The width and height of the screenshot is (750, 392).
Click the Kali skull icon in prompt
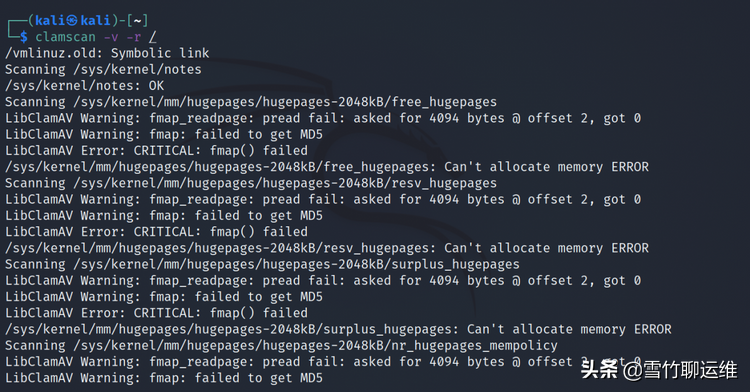click(x=72, y=21)
